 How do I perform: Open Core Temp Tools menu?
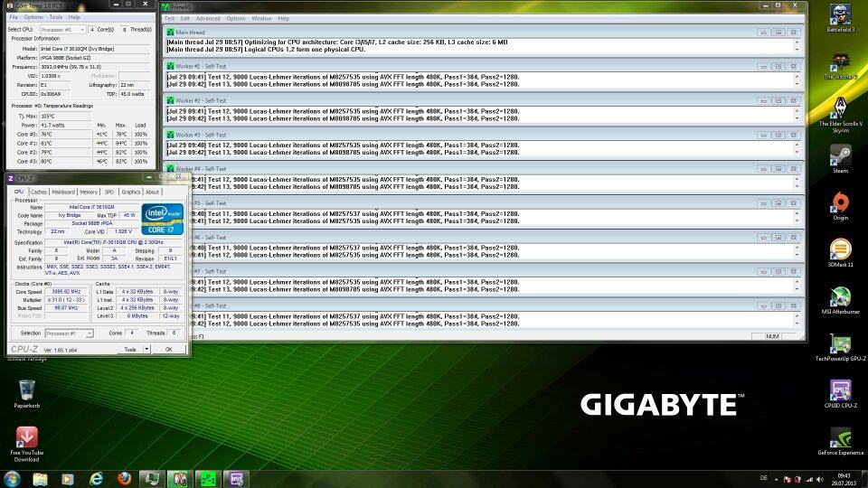[x=56, y=17]
